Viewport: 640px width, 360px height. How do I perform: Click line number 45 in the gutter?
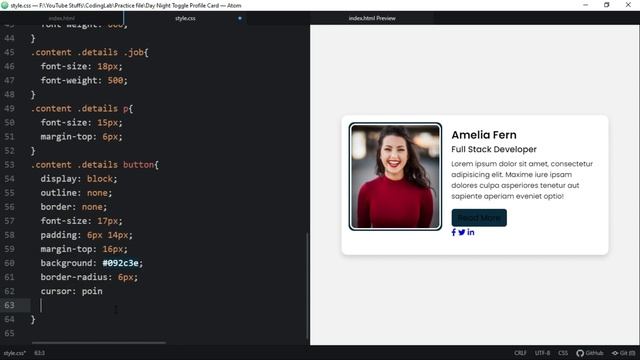[9, 52]
